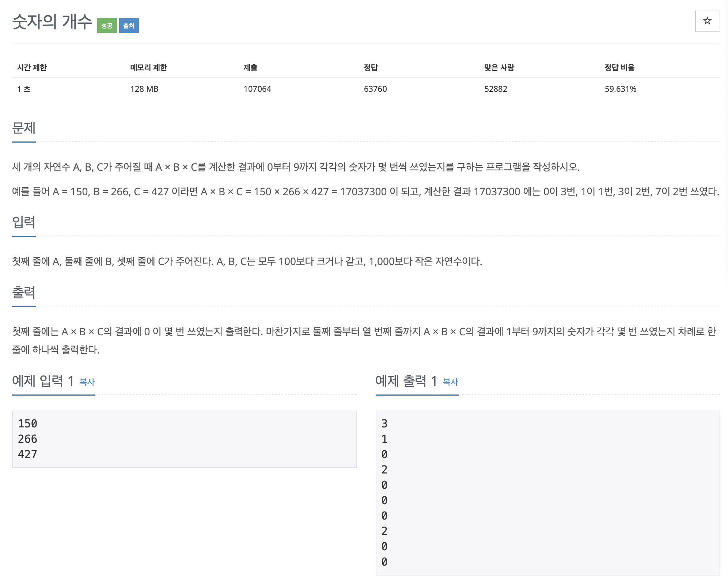Click inside the sample output code block
This screenshot has height=585, width=728.
tap(547, 492)
